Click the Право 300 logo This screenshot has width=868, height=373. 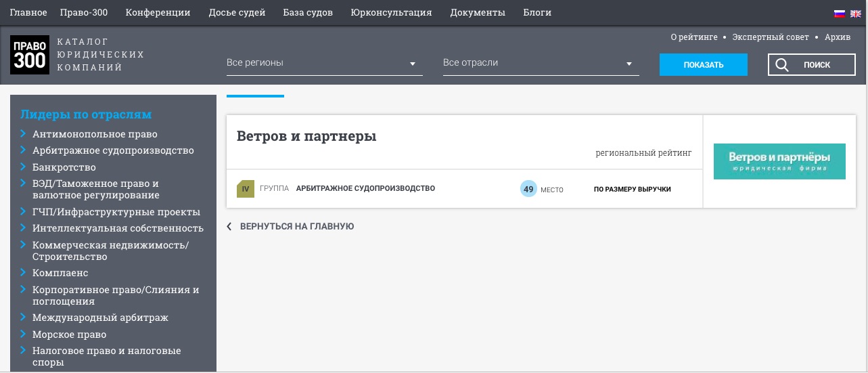coord(30,55)
